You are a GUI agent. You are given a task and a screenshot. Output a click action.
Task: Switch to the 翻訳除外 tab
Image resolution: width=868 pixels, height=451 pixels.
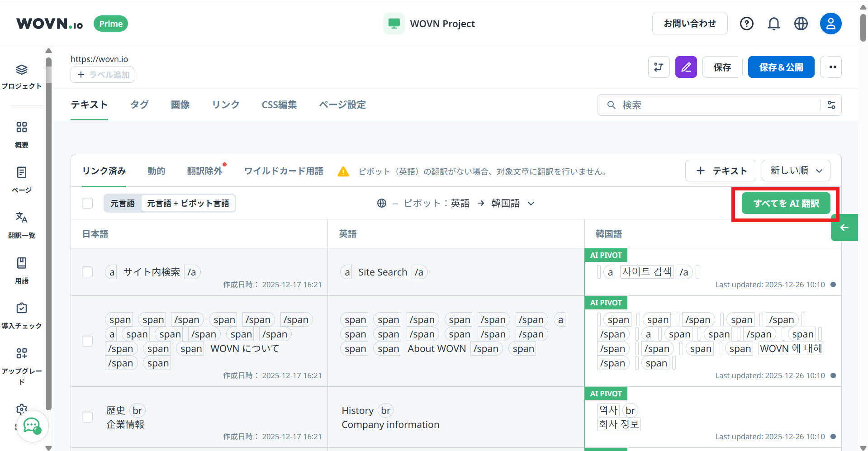tap(204, 171)
